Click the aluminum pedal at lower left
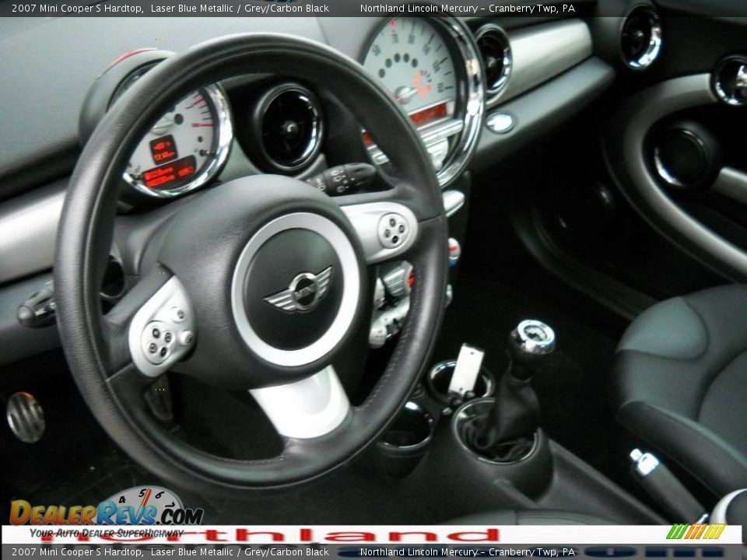The height and width of the screenshot is (560, 747). pyautogui.click(x=25, y=417)
